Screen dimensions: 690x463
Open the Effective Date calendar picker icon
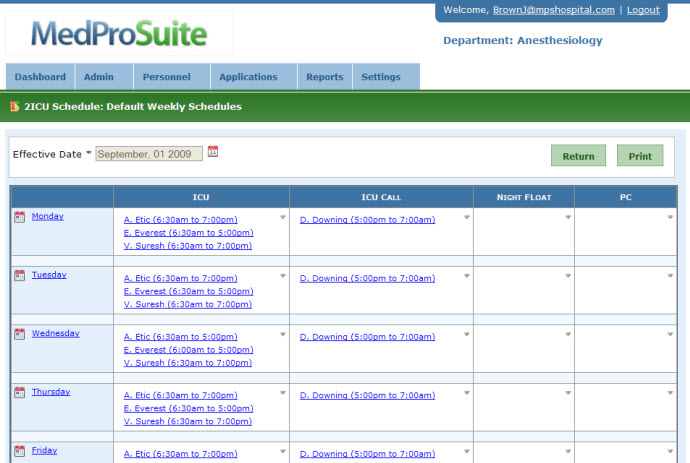tap(213, 151)
